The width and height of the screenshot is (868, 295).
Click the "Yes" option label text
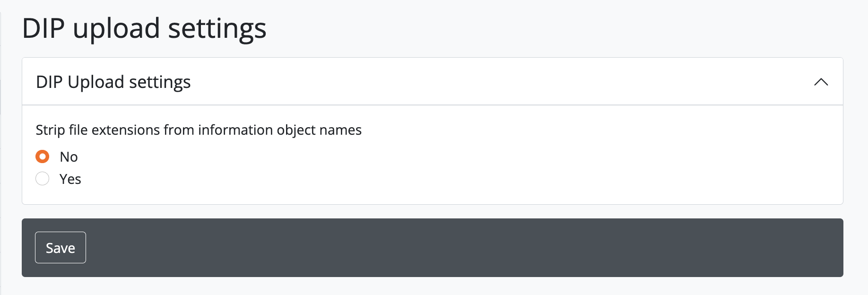point(70,179)
